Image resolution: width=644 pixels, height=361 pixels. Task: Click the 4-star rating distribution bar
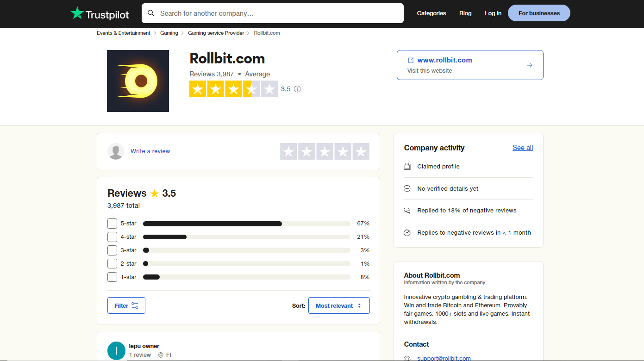click(x=246, y=237)
